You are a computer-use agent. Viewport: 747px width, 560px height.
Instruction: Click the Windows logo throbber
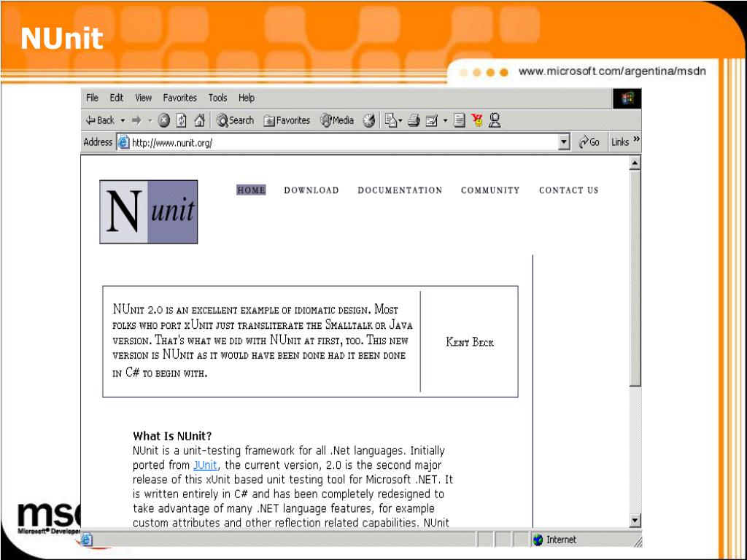click(627, 98)
